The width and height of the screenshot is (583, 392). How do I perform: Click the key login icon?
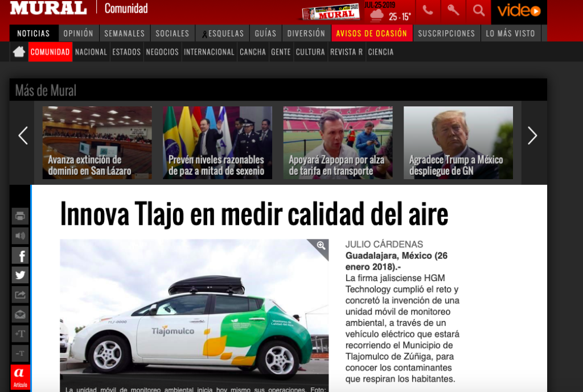click(x=453, y=10)
